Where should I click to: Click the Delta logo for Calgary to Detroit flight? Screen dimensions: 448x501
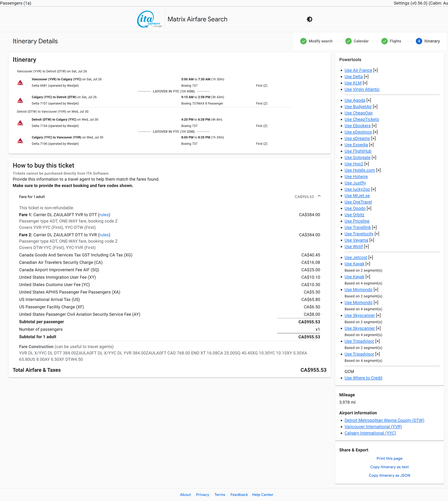20,100
